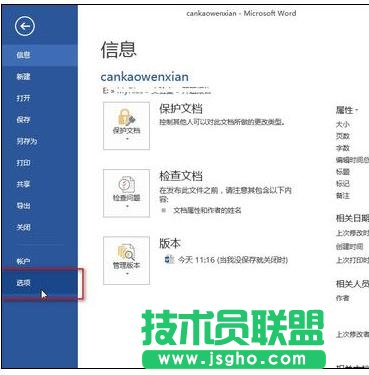The height and width of the screenshot is (375, 369).
Task: Go to the 打开 menu item
Action: (x=40, y=98)
